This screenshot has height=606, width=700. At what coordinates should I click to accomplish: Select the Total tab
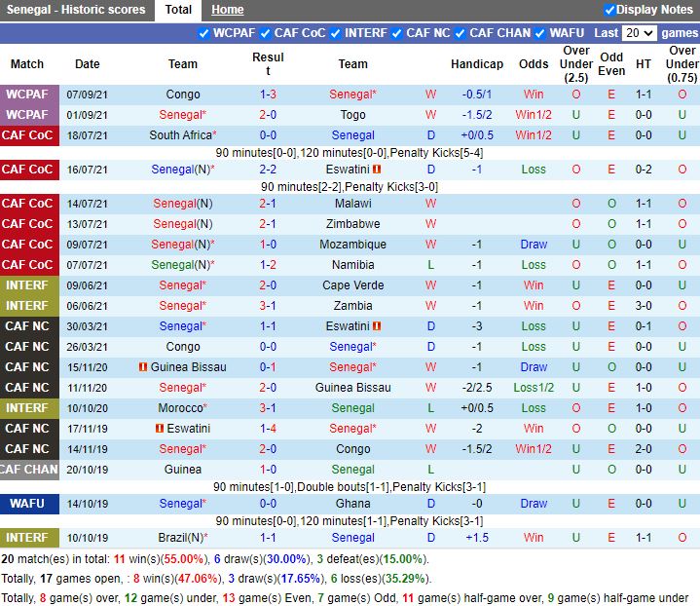pos(178,10)
